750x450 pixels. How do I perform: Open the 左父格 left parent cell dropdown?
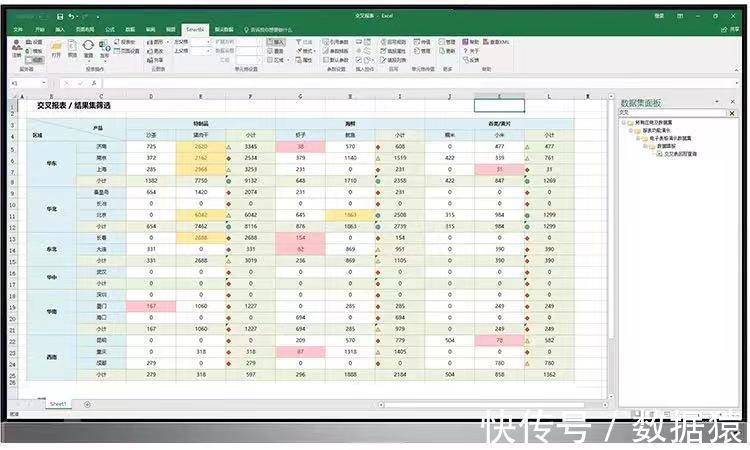click(209, 43)
